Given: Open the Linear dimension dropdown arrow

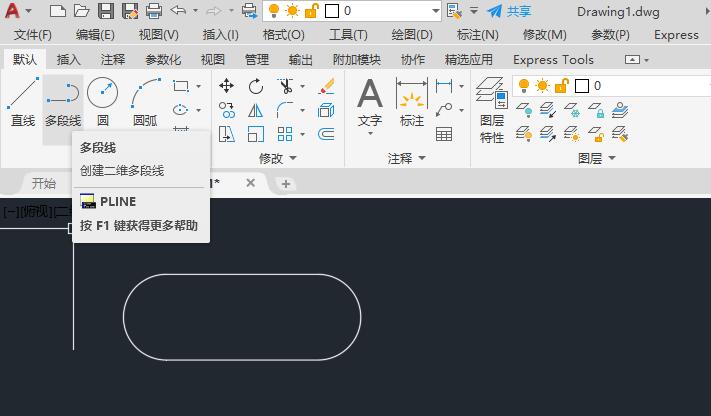Looking at the screenshot, I should tap(462, 86).
